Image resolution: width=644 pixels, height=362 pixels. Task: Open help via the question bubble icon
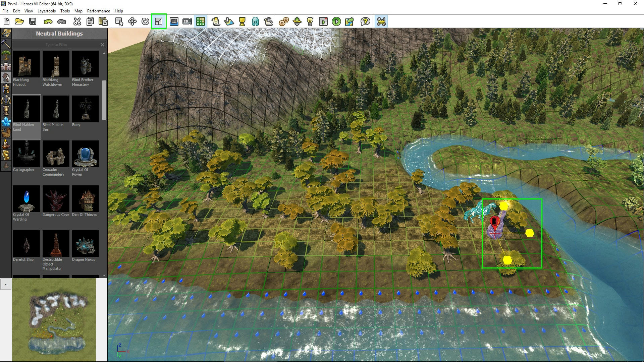tap(365, 22)
